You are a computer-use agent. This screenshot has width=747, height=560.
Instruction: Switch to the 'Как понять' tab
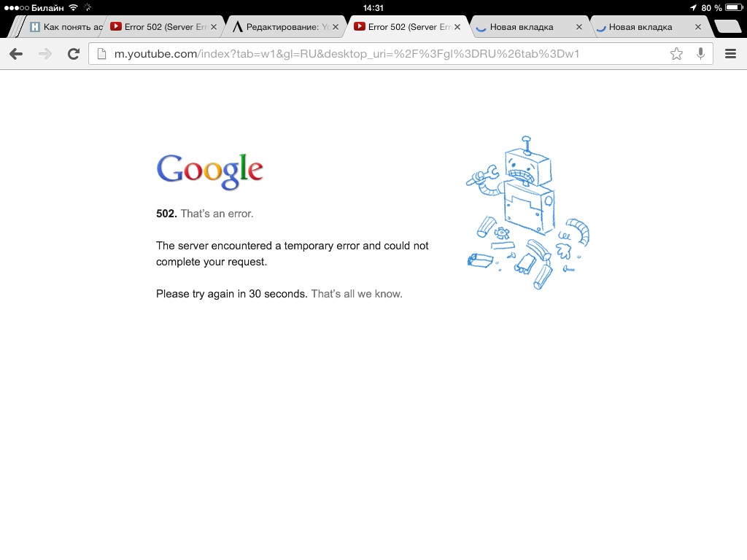tap(65, 27)
